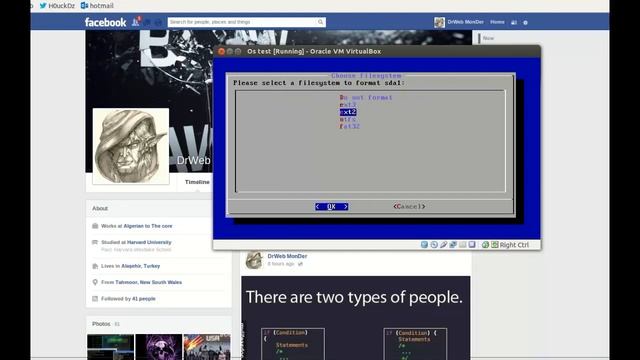Open the purple skull photo thumbnail
The width and height of the screenshot is (640, 360).
159,347
